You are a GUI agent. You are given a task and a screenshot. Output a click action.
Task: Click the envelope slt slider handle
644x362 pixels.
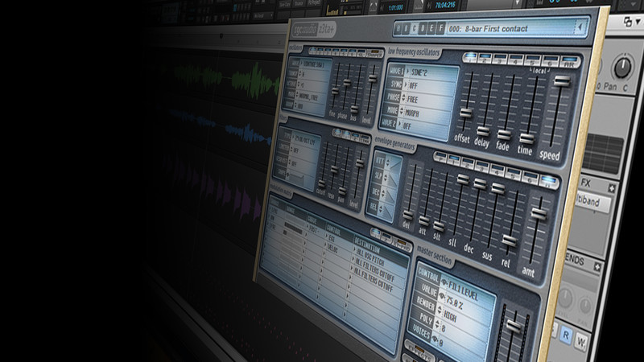coord(439,226)
